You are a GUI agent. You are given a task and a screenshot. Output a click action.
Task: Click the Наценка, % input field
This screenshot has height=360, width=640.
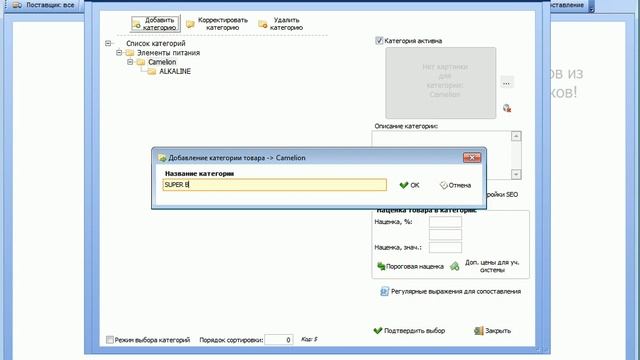tap(445, 222)
